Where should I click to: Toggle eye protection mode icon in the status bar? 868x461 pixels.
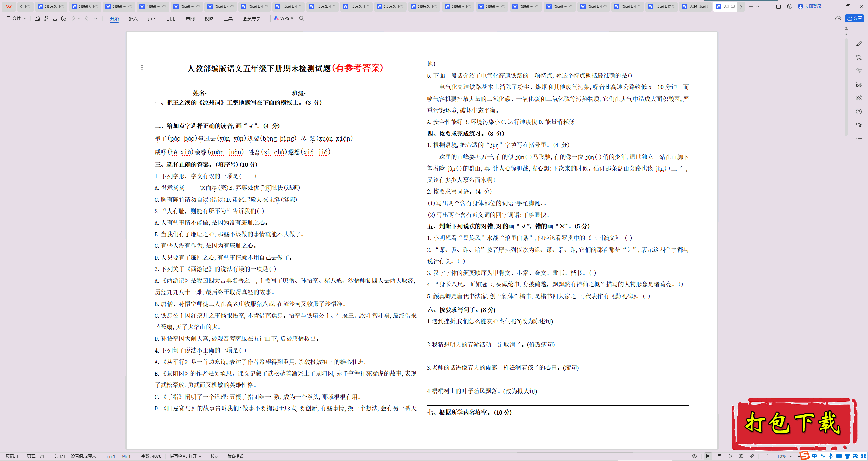tap(694, 456)
